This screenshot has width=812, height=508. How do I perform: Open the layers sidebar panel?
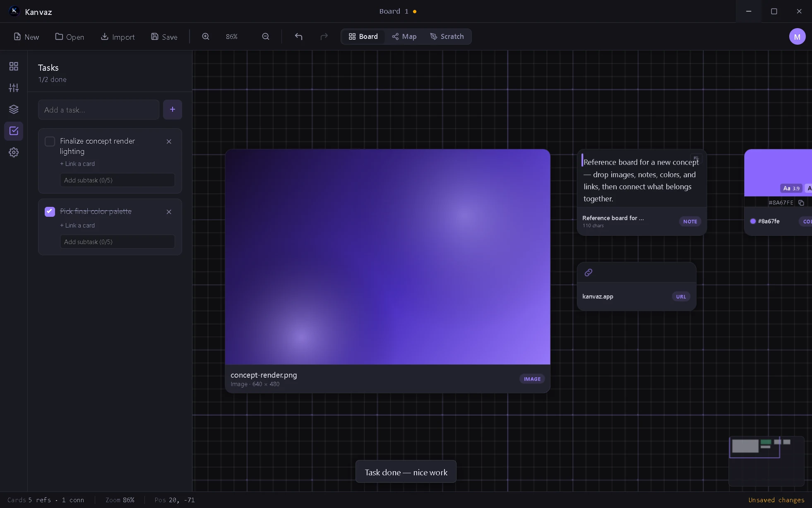coord(14,109)
